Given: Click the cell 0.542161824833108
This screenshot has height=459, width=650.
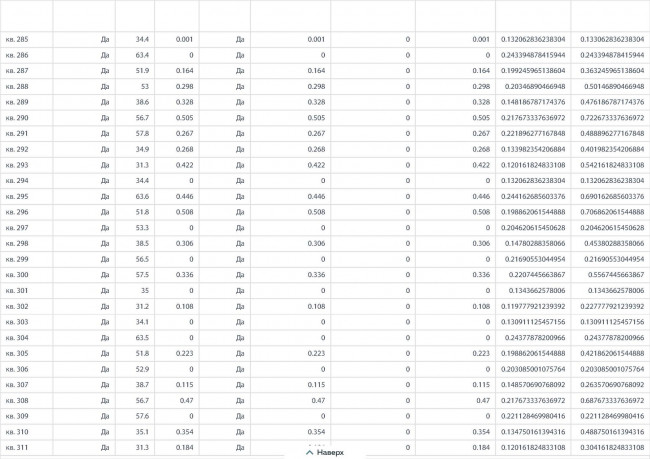Looking at the screenshot, I should point(612,165).
